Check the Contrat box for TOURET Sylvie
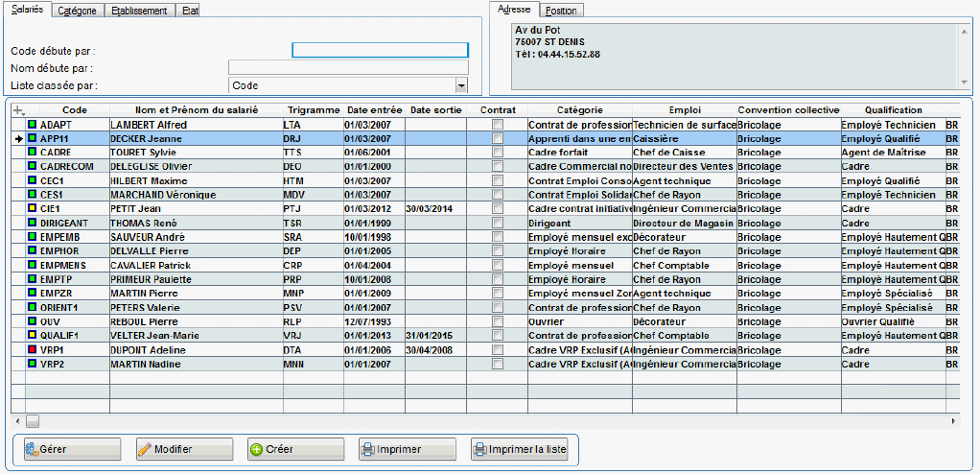The width and height of the screenshot is (980, 474). [497, 153]
